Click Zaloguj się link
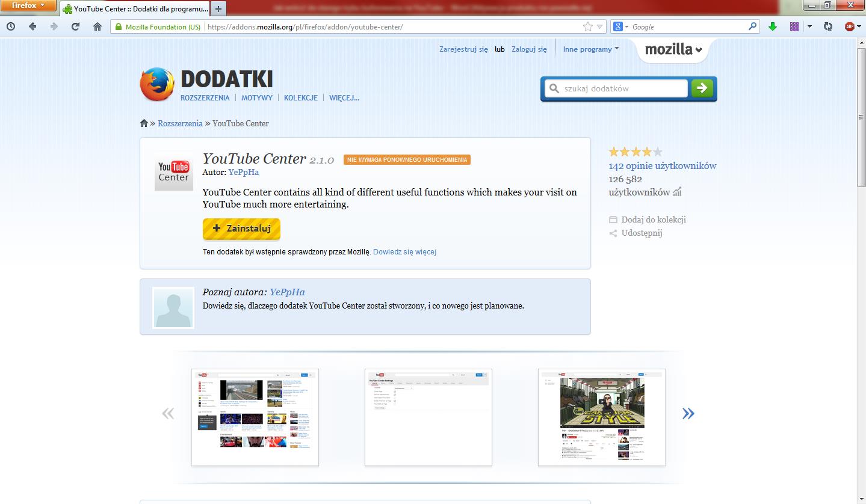The width and height of the screenshot is (866, 504). [529, 49]
